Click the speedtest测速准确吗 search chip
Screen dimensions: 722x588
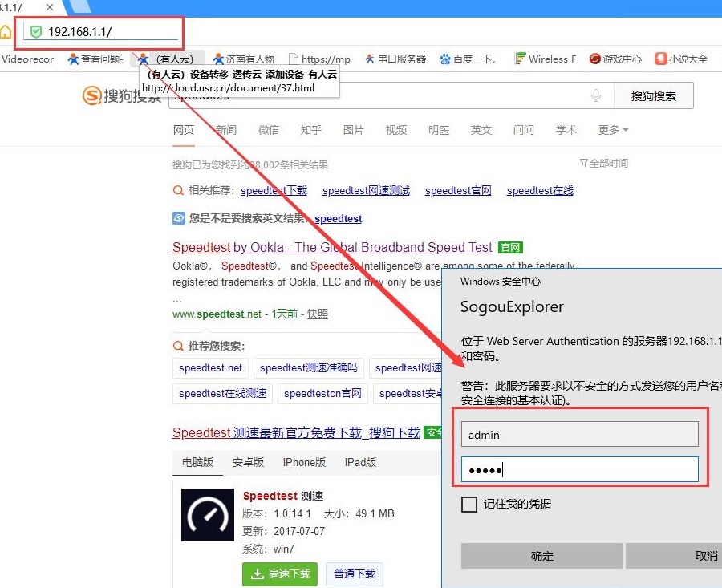pyautogui.click(x=309, y=368)
